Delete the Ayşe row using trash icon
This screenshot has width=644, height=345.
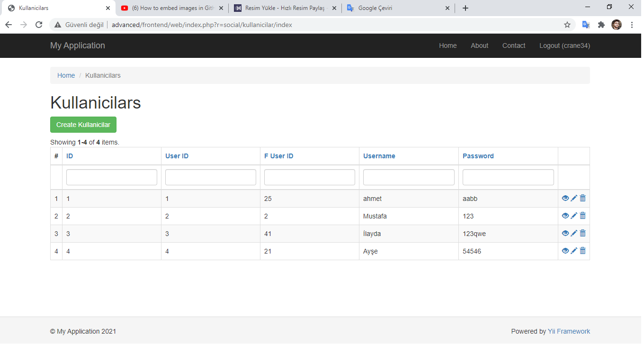point(582,251)
